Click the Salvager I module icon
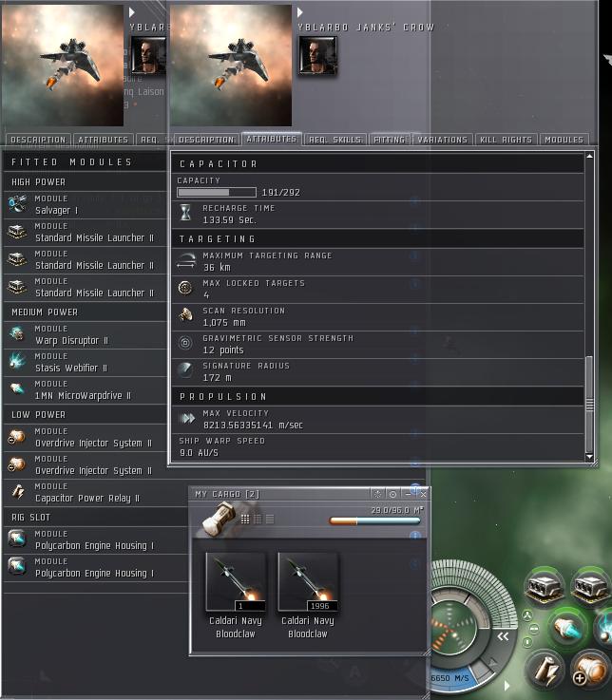The width and height of the screenshot is (612, 700). [x=17, y=204]
